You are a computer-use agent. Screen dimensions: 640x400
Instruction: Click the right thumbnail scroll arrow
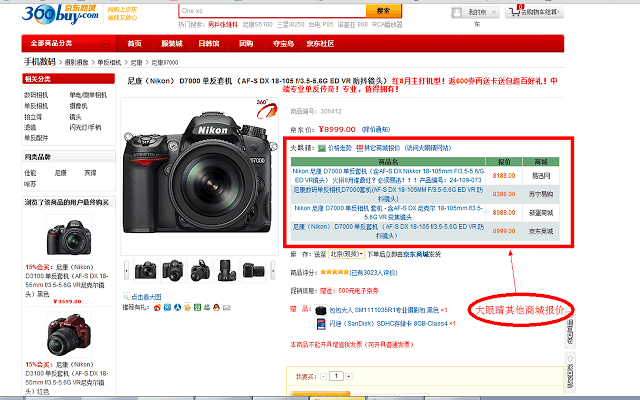[x=273, y=270]
